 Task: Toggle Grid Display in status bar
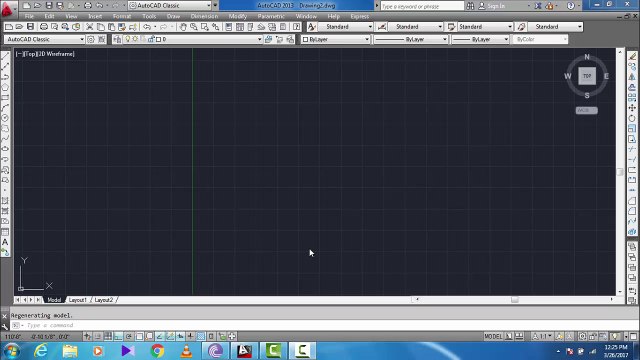click(x=108, y=336)
